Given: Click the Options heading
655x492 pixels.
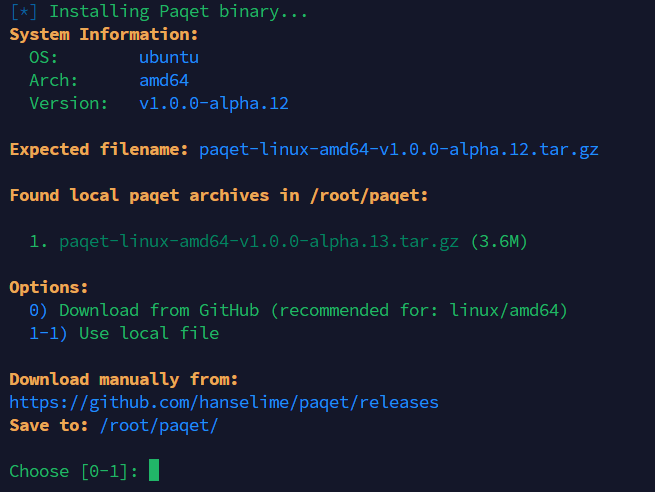Looking at the screenshot, I should point(49,288).
